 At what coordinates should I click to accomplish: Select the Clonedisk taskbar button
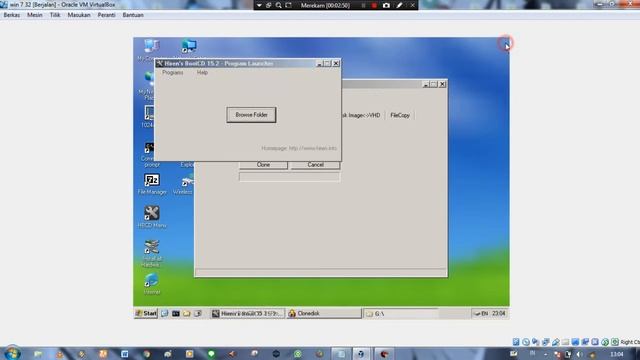324,313
